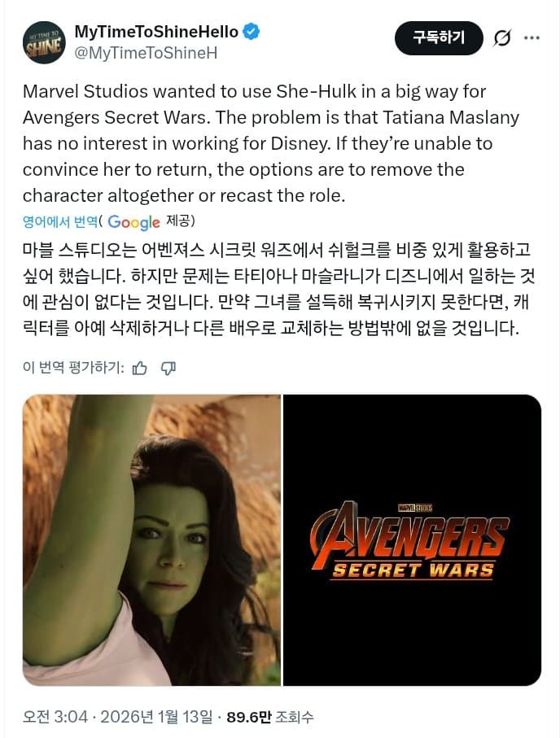560x738 pixels.
Task: Click the 구독하기 subscribe button
Action: (x=439, y=37)
